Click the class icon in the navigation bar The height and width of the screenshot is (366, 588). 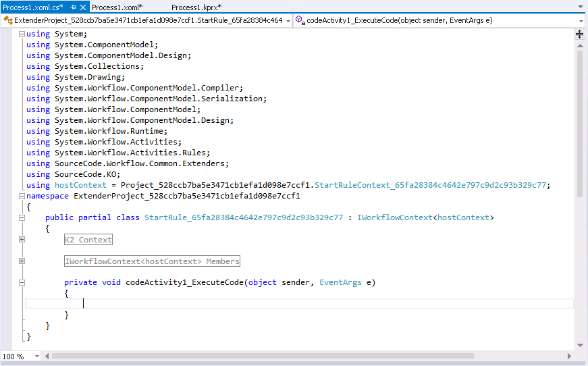(8, 20)
